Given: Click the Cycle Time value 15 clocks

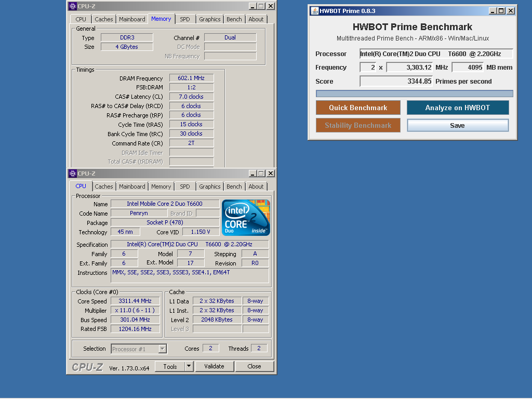Looking at the screenshot, I should pos(191,124).
